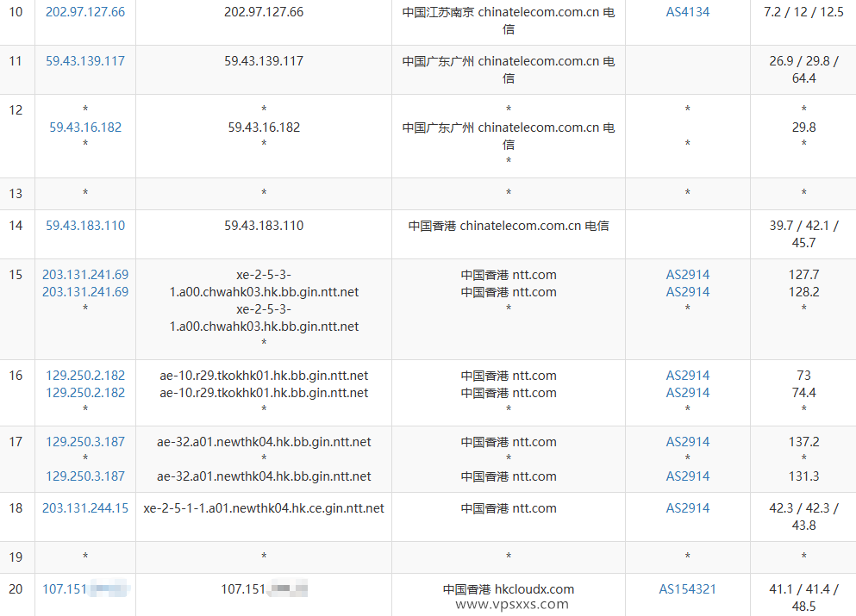Follow the lower 129.250.3.187 link in hop 17
Image resolution: width=856 pixels, height=616 pixels.
[x=85, y=476]
